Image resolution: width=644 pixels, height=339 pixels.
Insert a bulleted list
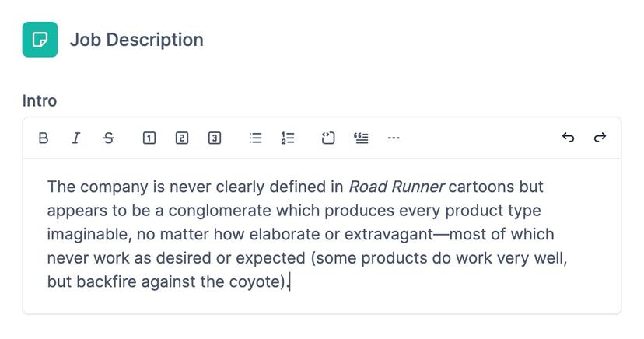255,138
